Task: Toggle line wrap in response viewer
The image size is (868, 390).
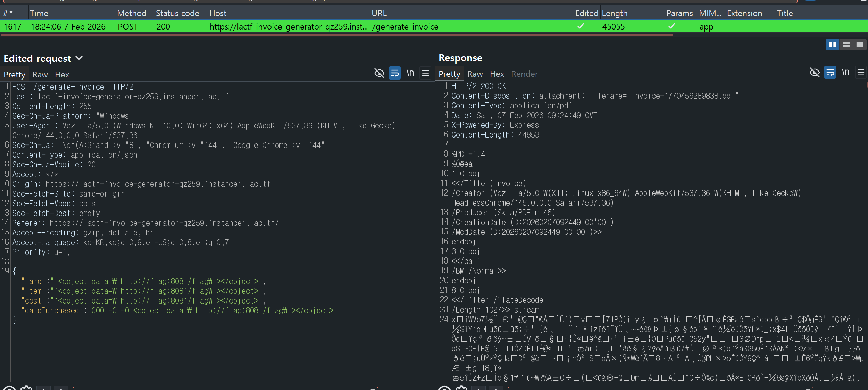Action: click(830, 73)
